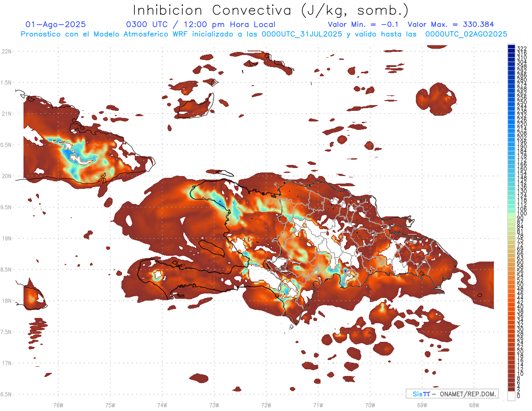532x411 pixels.
Task: Click the WRF model forecast description line
Action: tap(264, 34)
